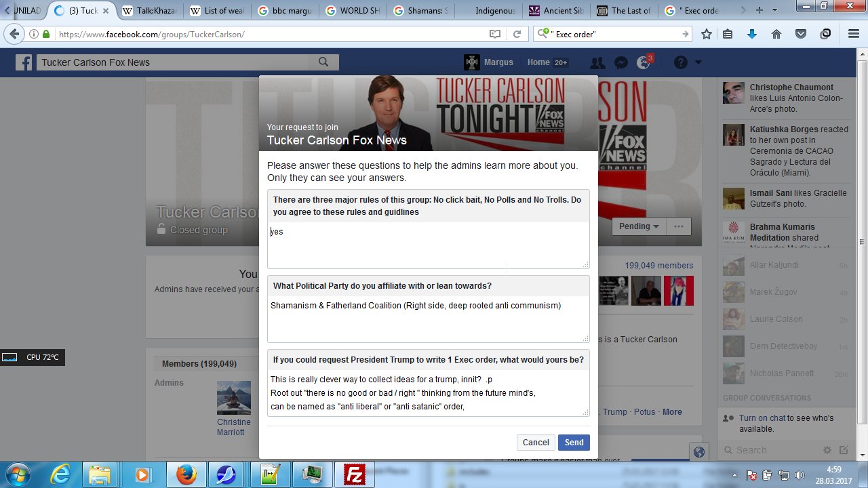Open Firefox taskbar icon

pyautogui.click(x=185, y=474)
